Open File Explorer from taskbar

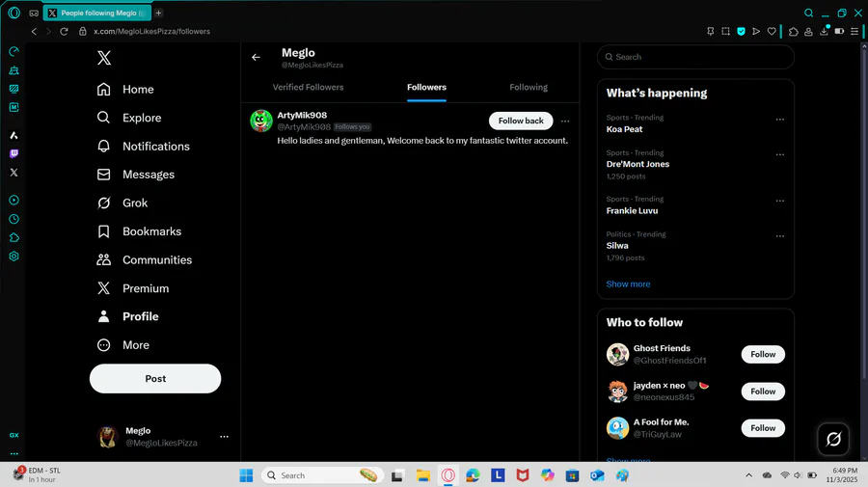[423, 475]
